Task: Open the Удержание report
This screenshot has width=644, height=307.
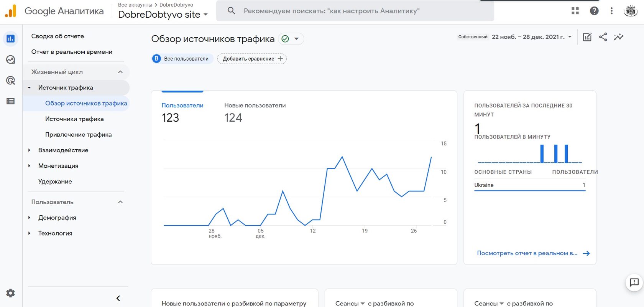Action: click(55, 182)
